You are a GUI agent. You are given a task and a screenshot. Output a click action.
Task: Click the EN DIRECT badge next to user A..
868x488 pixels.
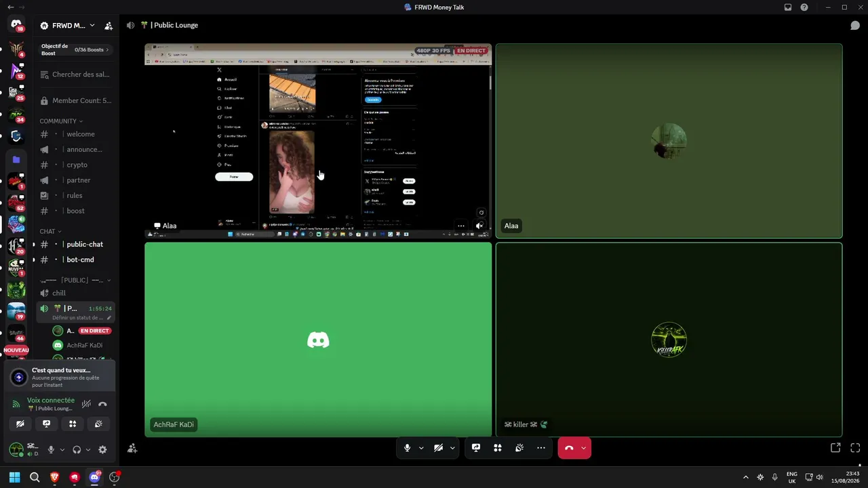[x=95, y=331]
